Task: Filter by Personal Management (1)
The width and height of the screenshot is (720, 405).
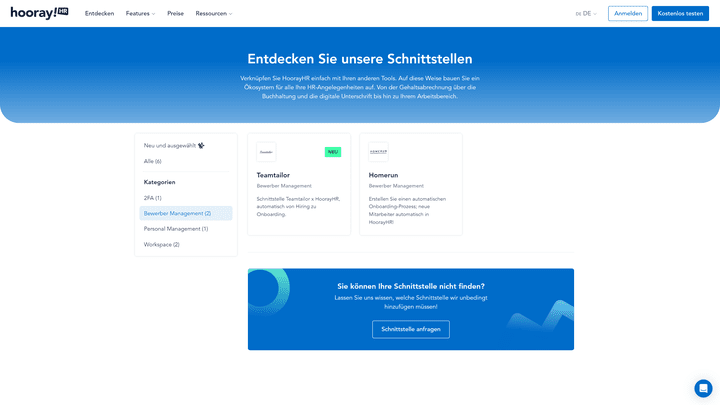Action: [x=176, y=229]
